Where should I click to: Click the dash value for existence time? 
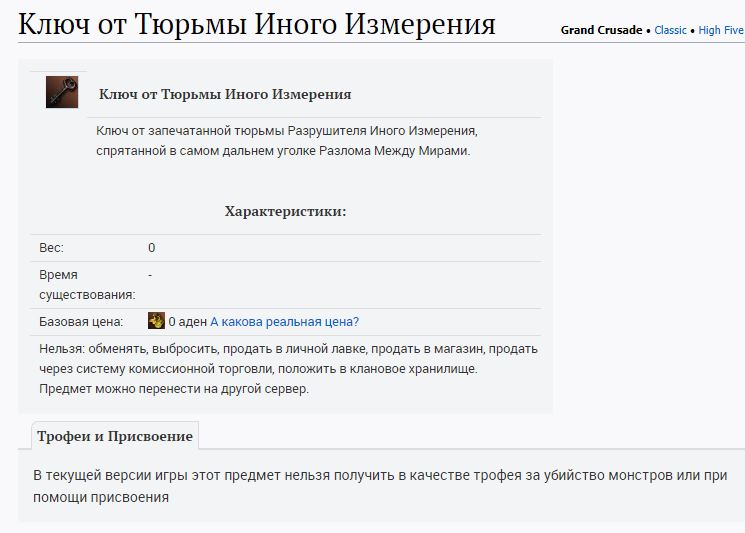[x=150, y=274]
